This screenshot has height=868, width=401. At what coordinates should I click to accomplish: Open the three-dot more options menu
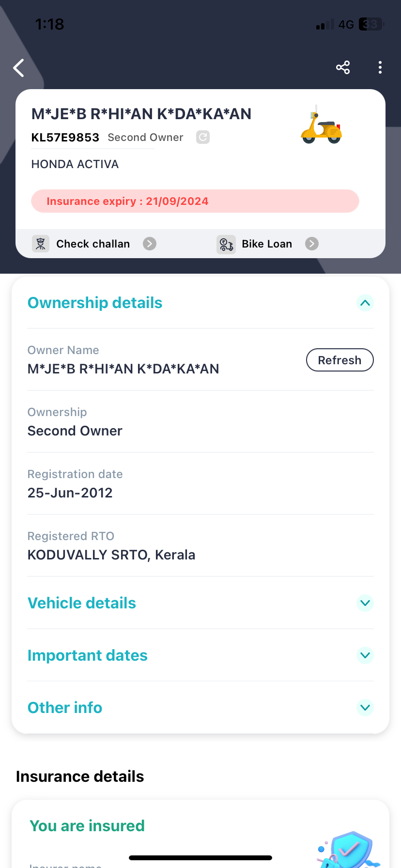click(380, 67)
